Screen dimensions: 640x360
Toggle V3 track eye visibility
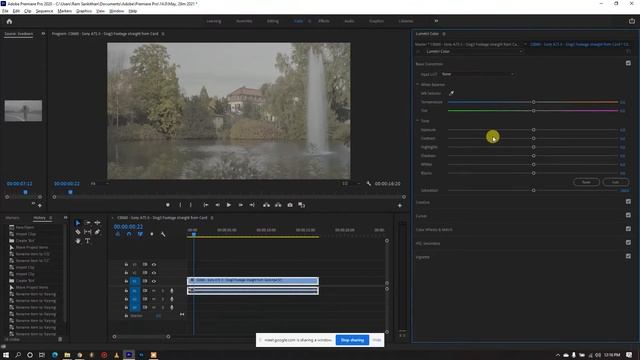[x=154, y=264]
